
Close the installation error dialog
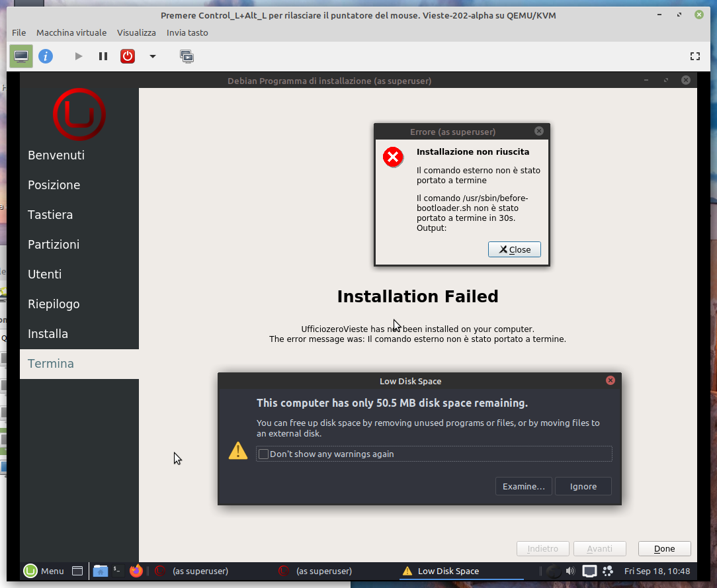pos(514,249)
